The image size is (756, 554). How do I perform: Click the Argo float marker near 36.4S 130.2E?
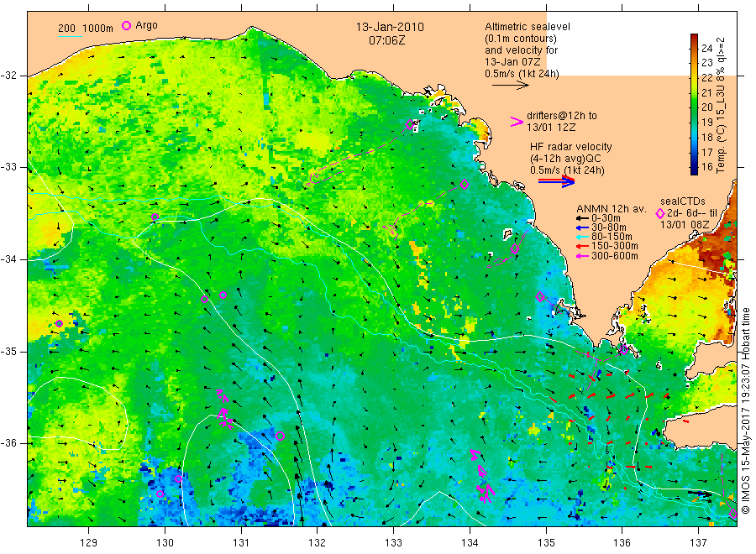click(x=178, y=478)
